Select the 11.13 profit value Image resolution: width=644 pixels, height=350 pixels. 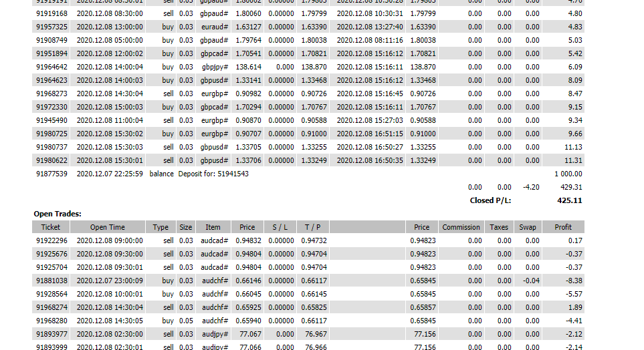573,147
